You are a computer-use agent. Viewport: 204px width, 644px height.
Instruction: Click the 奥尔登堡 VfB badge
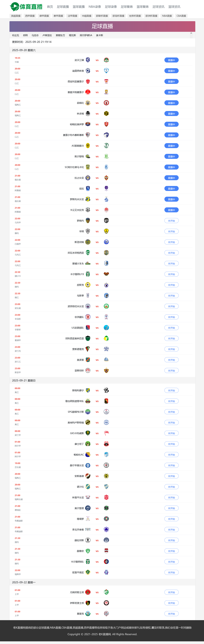click(x=88, y=508)
